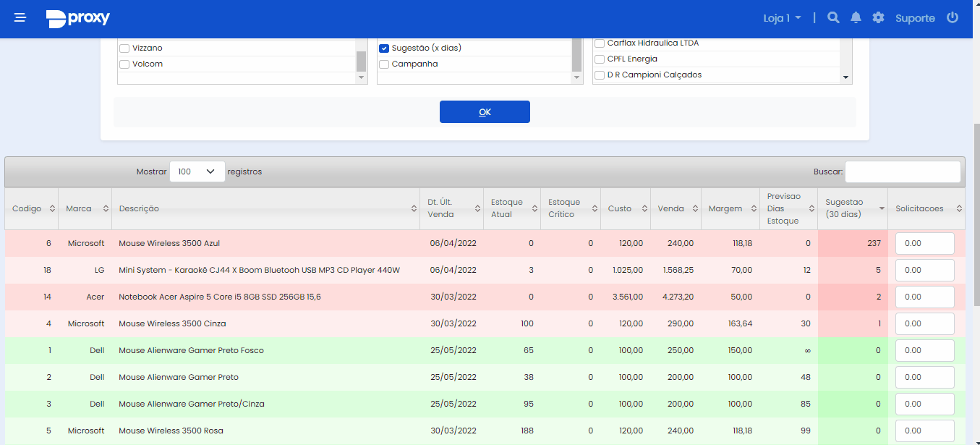Click the Proxy logo
Viewport: 980px width, 445px height.
(78, 18)
